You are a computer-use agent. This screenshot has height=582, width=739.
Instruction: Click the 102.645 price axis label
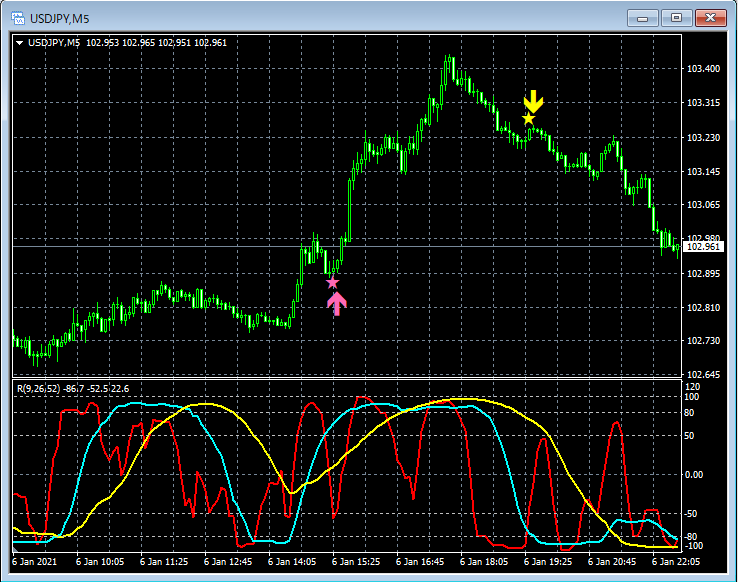[x=704, y=375]
